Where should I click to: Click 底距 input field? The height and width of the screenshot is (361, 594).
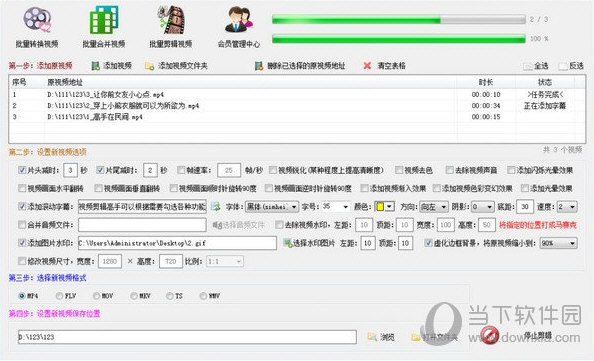pos(525,207)
